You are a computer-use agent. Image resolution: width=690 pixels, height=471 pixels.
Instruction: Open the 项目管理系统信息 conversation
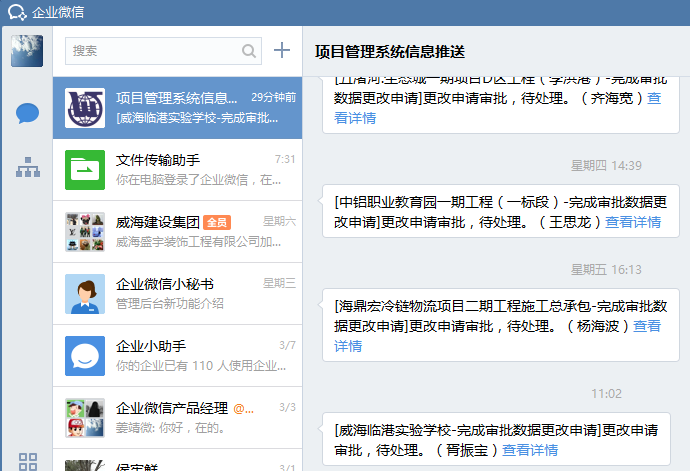point(177,108)
